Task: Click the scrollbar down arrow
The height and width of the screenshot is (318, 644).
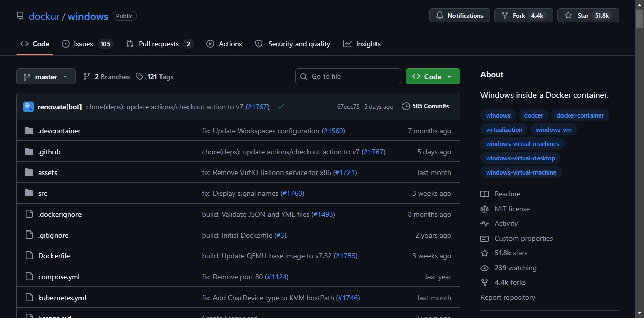Action: [639, 313]
